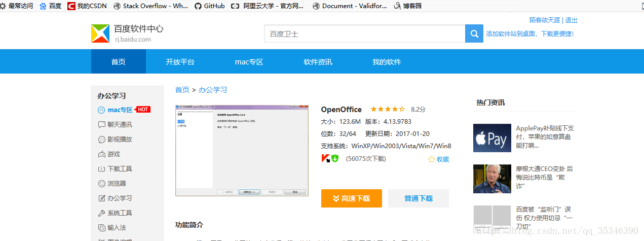644x241 pixels.
Task: Open 浏览器 category in sidebar
Action: (111, 183)
